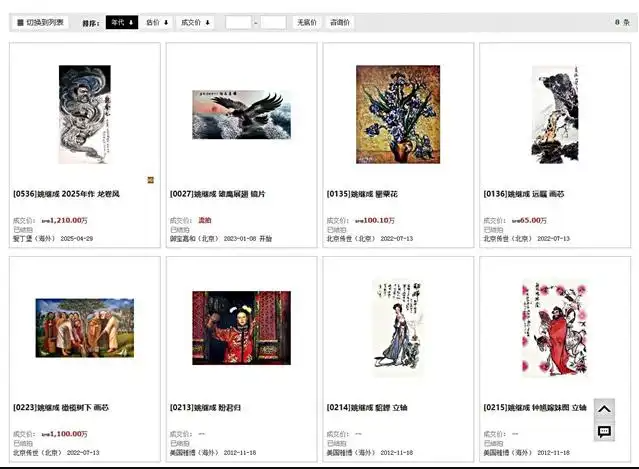Open lot title link [0135]
The width and height of the screenshot is (639, 469).
362,194
